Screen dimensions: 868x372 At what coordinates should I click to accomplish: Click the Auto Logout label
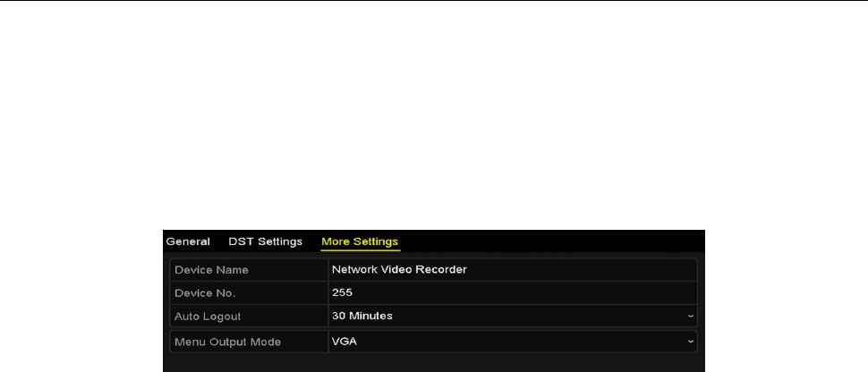point(208,317)
